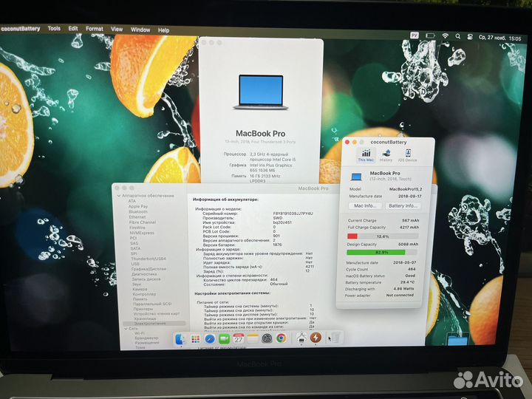
Task: Open the Tools menu
Action: 54,29
